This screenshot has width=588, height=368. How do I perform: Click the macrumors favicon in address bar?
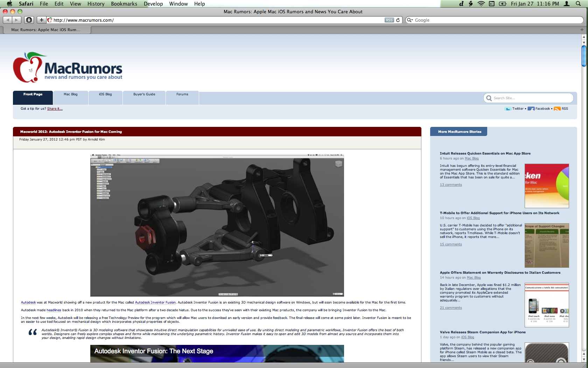click(50, 20)
